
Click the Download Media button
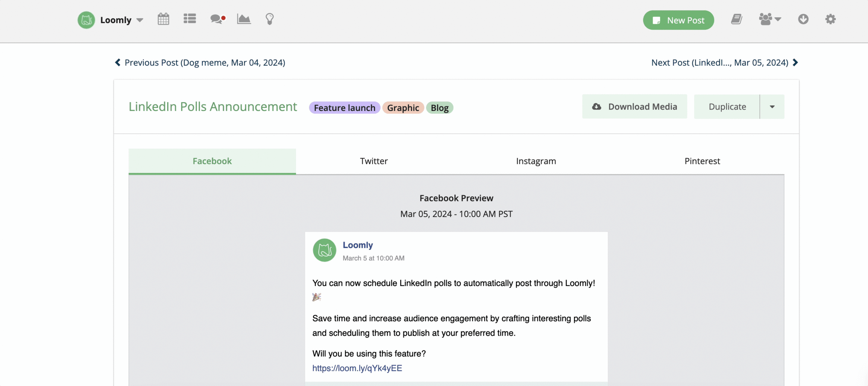(x=634, y=107)
